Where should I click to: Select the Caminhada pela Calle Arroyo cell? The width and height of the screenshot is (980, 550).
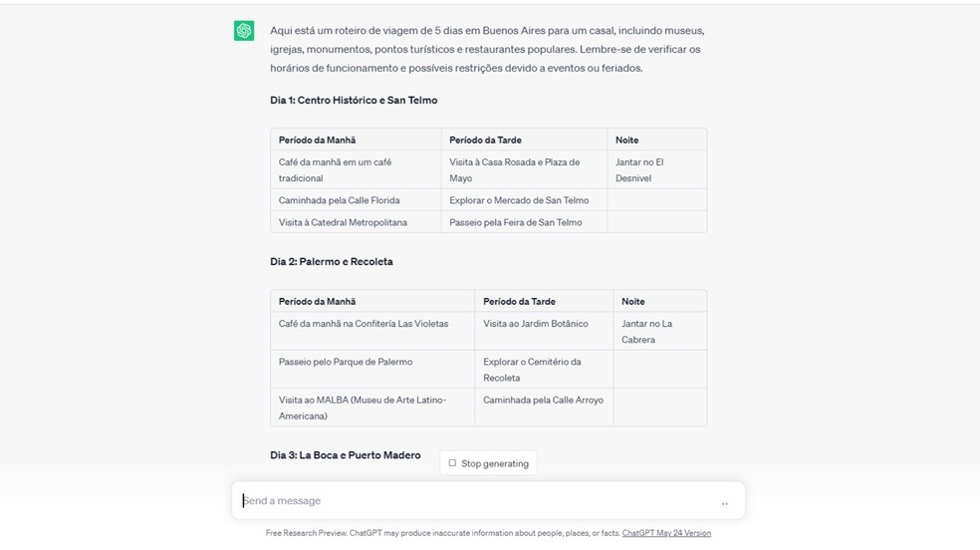coord(543,401)
